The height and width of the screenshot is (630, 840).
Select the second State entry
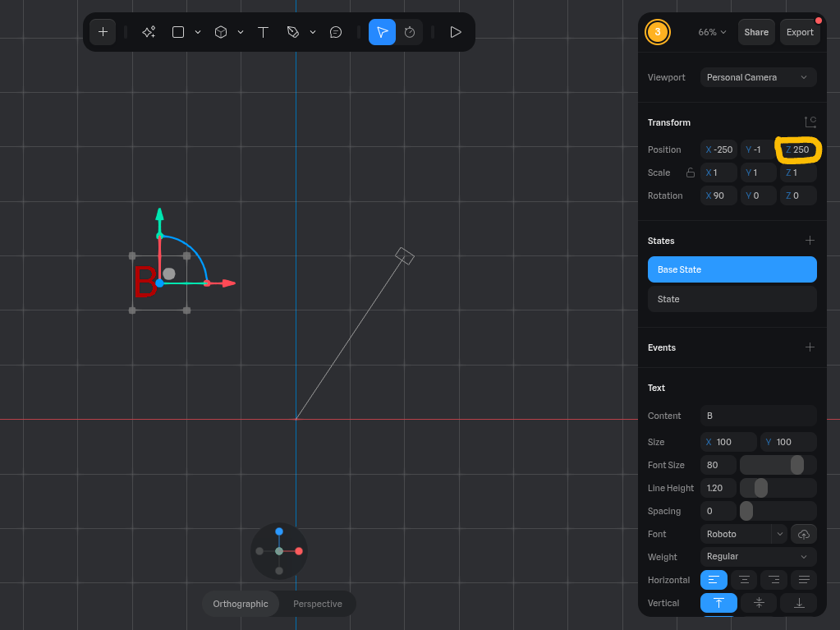pyautogui.click(x=732, y=299)
